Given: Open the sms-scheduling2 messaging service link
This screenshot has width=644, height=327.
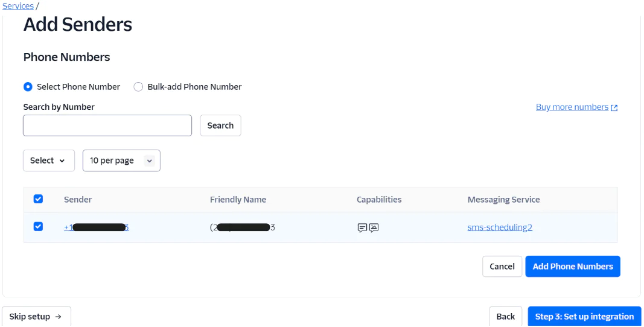Looking at the screenshot, I should pyautogui.click(x=500, y=227).
